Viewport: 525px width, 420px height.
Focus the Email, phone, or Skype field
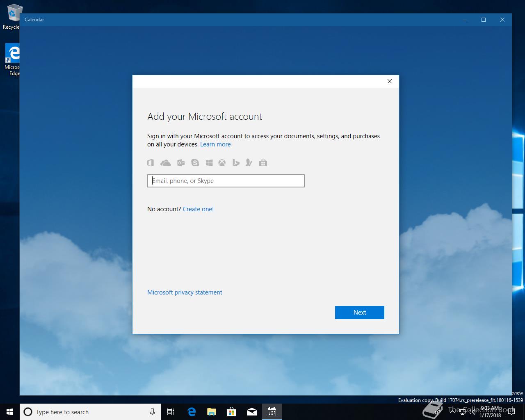(226, 181)
